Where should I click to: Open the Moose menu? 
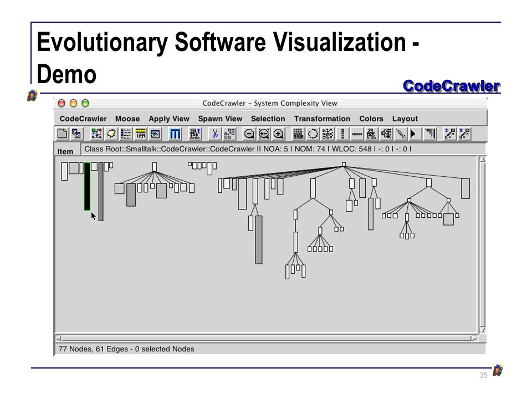(127, 119)
